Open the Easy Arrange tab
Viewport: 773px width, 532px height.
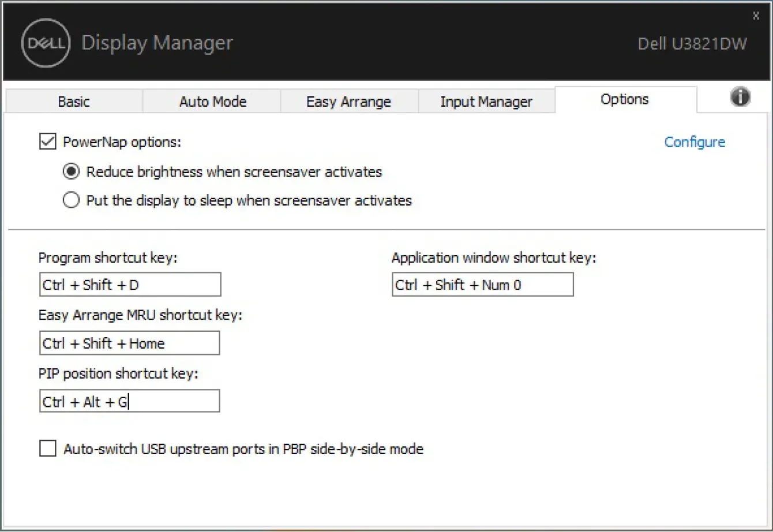click(348, 102)
